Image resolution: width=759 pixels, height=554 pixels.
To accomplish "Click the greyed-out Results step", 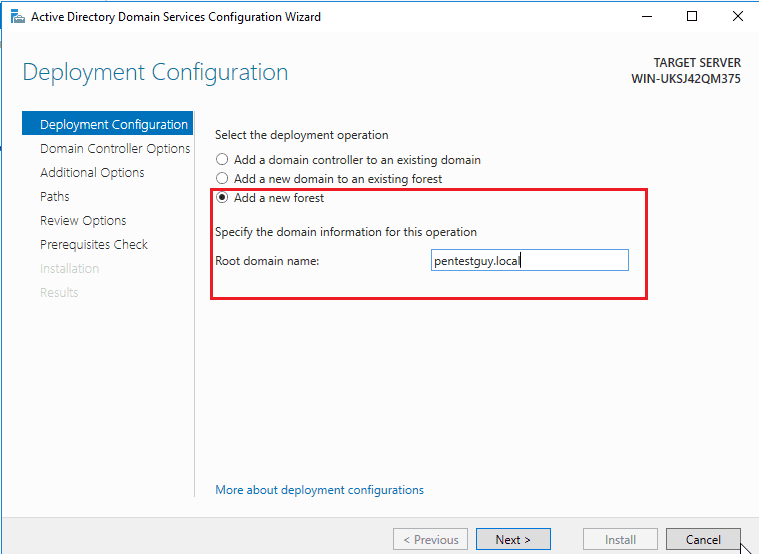I will (x=59, y=292).
